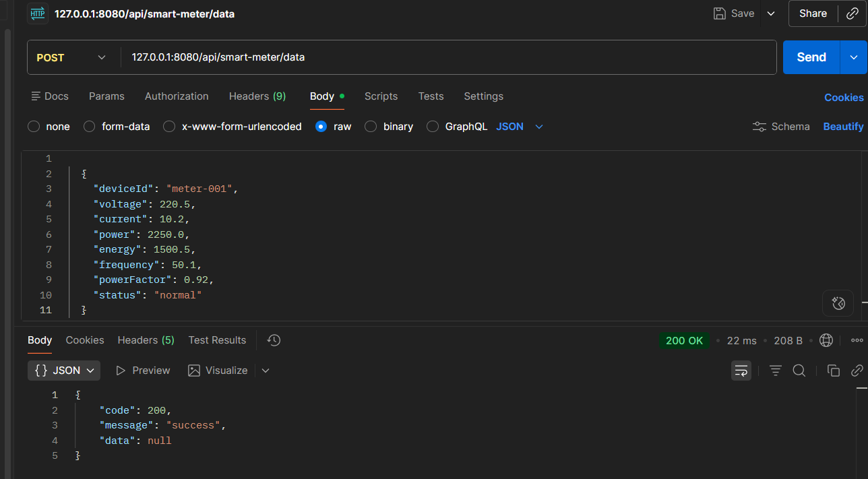
Task: Expand the Visualize options chevron
Action: point(266,371)
